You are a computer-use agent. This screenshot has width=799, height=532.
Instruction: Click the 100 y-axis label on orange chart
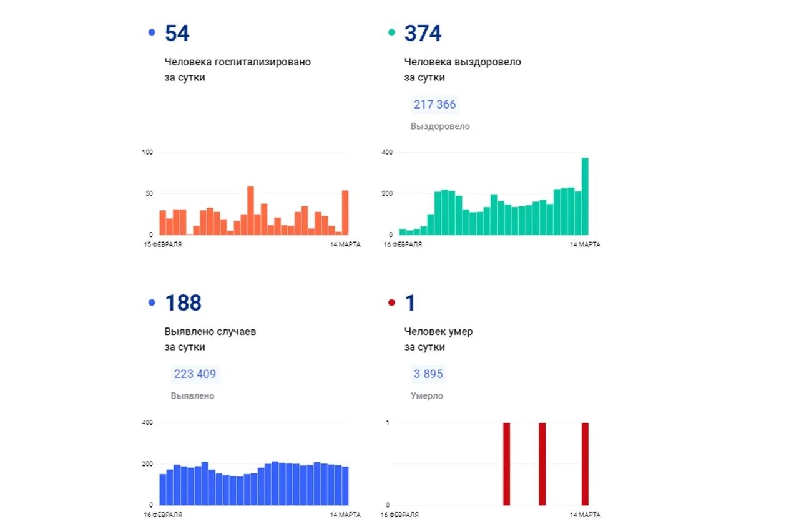[x=148, y=152]
